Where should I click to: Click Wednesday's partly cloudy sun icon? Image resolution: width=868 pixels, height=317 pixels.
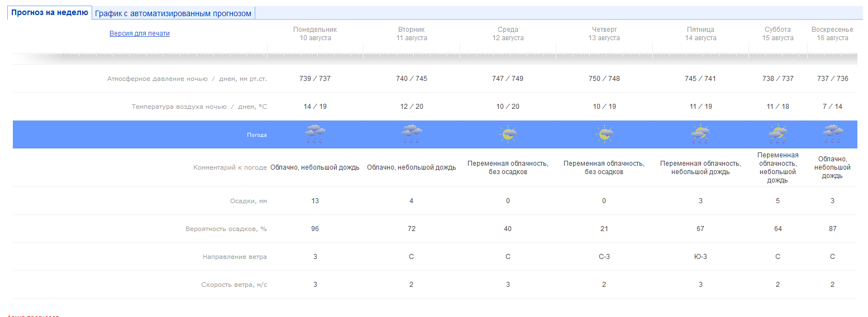(x=508, y=135)
